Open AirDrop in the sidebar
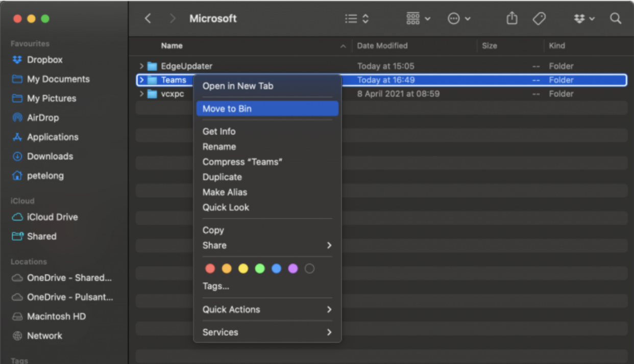634x364 pixels. [x=42, y=118]
